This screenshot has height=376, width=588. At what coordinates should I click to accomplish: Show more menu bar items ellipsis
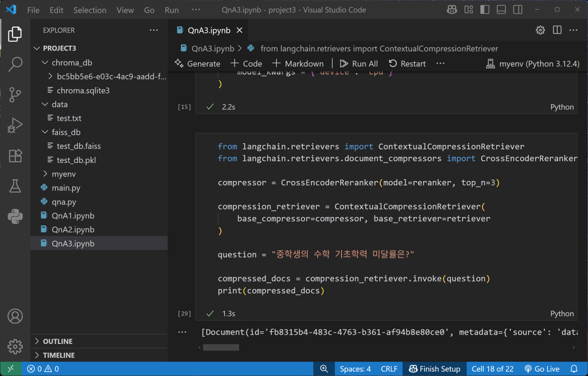196,10
